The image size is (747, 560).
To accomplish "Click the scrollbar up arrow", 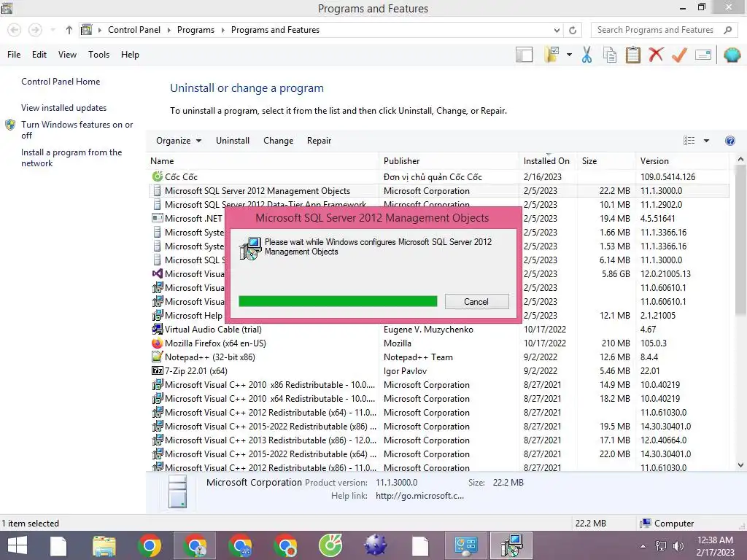I will (x=740, y=160).
